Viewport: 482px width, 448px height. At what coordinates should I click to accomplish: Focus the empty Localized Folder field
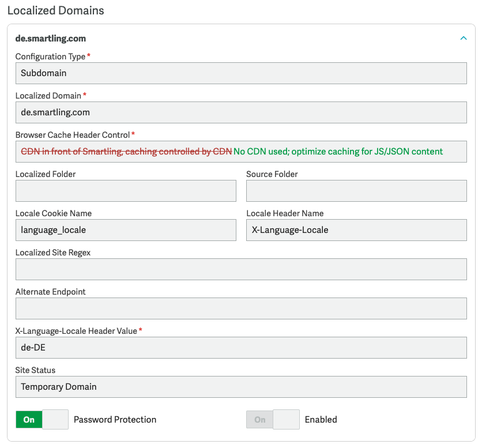coord(126,191)
